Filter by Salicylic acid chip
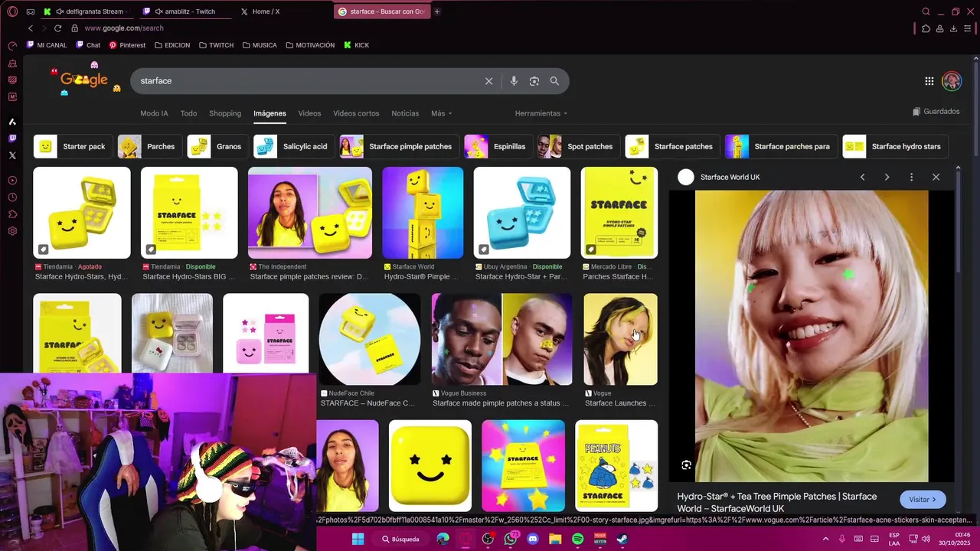Viewport: 980px width, 551px height. [x=294, y=146]
